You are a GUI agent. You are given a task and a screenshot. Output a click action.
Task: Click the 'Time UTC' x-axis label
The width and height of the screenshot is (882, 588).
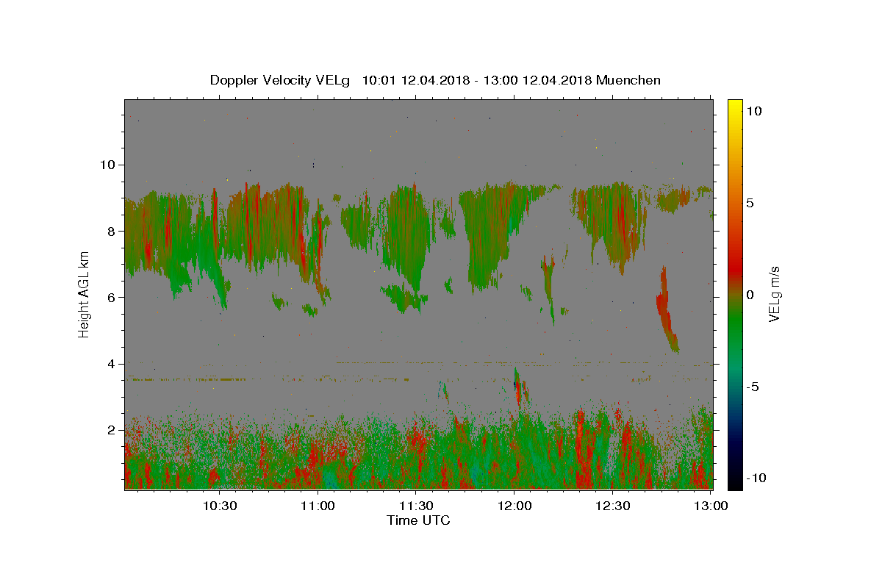click(418, 520)
